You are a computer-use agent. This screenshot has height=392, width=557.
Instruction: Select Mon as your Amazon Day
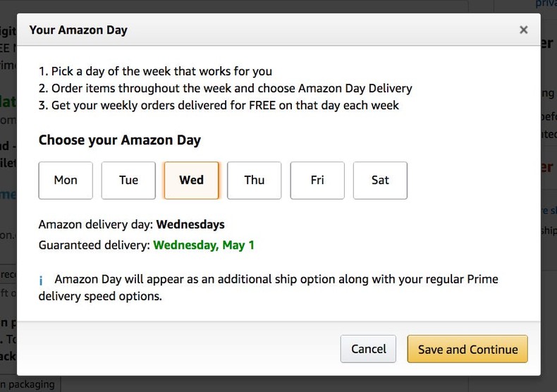[66, 180]
